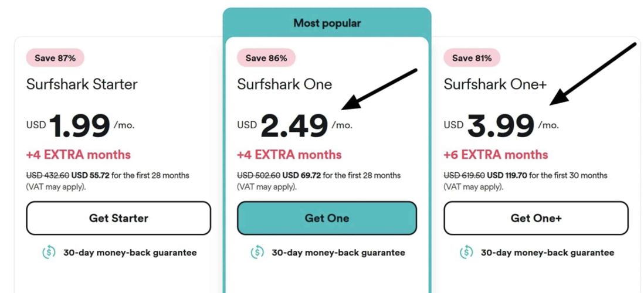Click the USD 2.49 monthly price
Image resolution: width=644 pixels, height=293 pixels.
[293, 125]
